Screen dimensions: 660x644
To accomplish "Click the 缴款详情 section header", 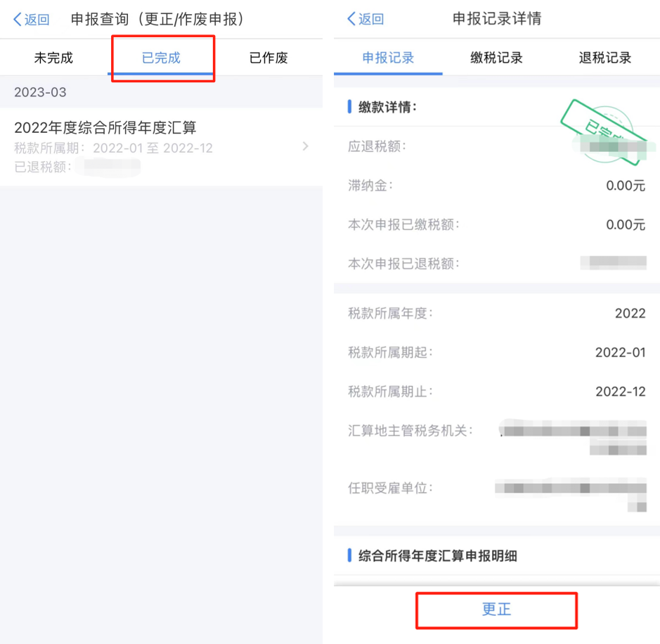I will click(x=388, y=107).
